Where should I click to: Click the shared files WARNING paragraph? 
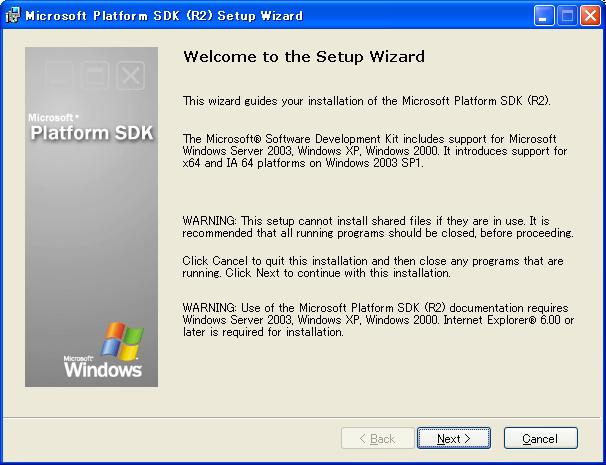pyautogui.click(x=378, y=227)
